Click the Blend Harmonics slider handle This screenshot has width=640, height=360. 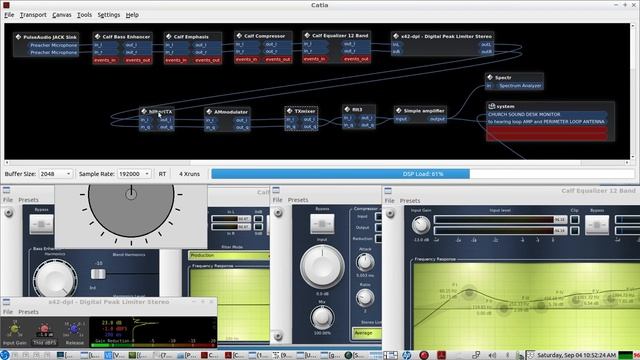click(98, 274)
